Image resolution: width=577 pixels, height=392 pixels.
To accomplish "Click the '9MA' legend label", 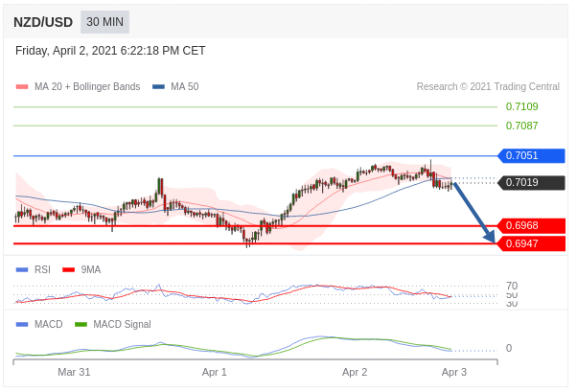I will click(x=91, y=269).
